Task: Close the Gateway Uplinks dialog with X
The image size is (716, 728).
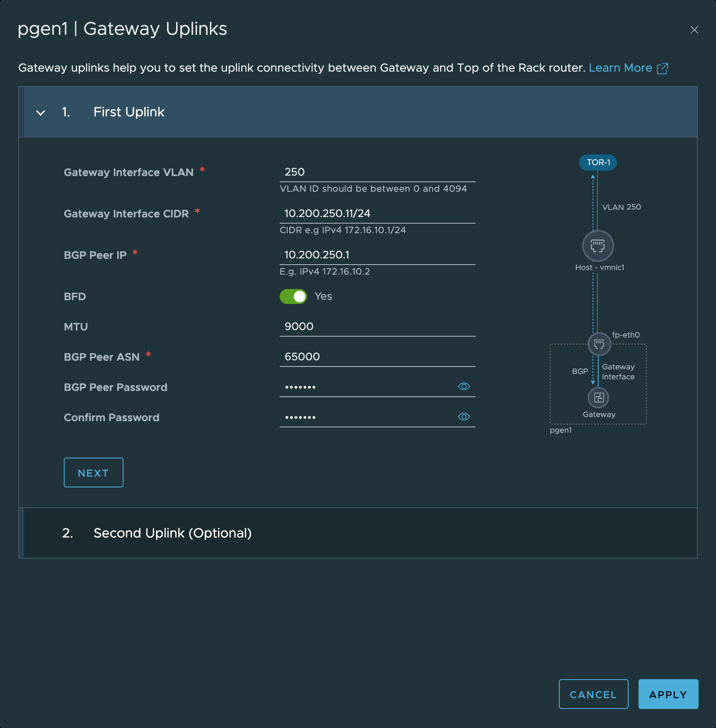Action: 694,30
